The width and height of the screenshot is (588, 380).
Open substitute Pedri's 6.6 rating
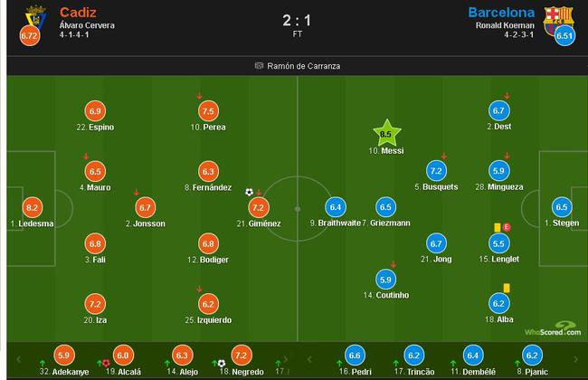(355, 356)
